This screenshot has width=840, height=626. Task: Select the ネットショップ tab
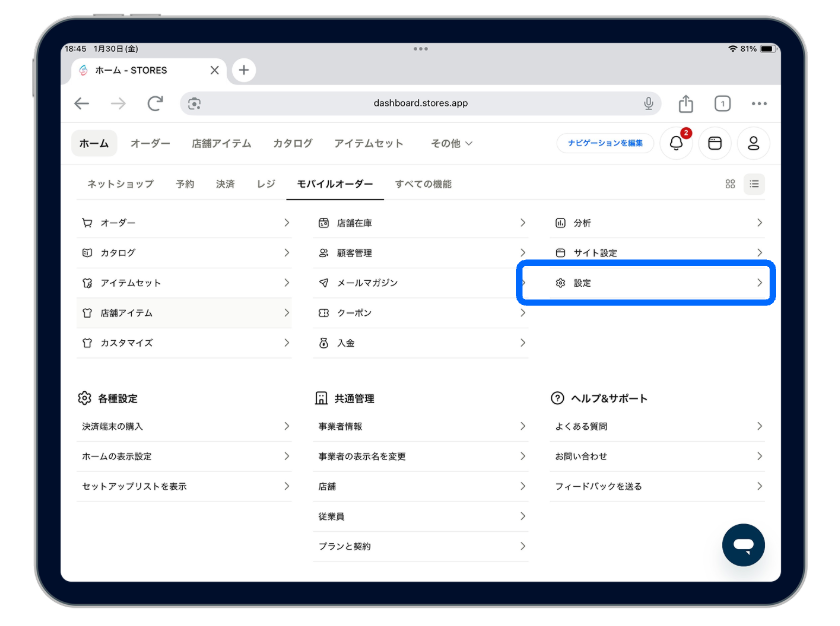tap(120, 184)
